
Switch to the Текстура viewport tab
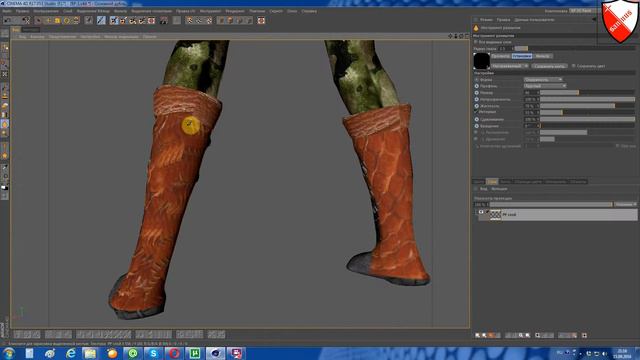click(31, 30)
